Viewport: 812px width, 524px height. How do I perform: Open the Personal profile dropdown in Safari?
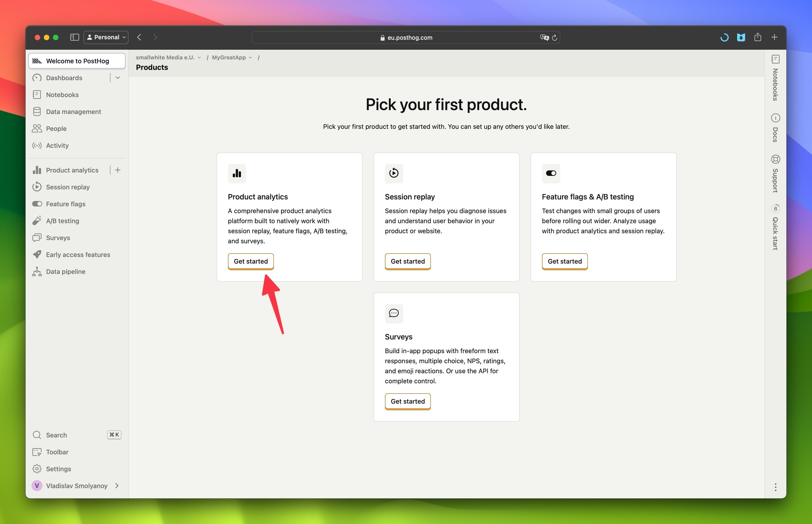tap(106, 37)
